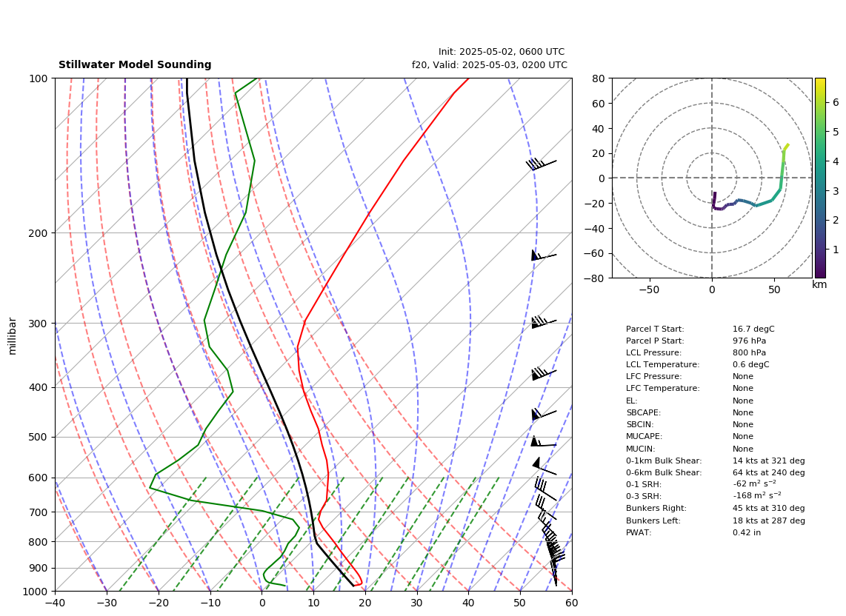
Task: Click the 300 pressure tick label
Action: point(39,324)
